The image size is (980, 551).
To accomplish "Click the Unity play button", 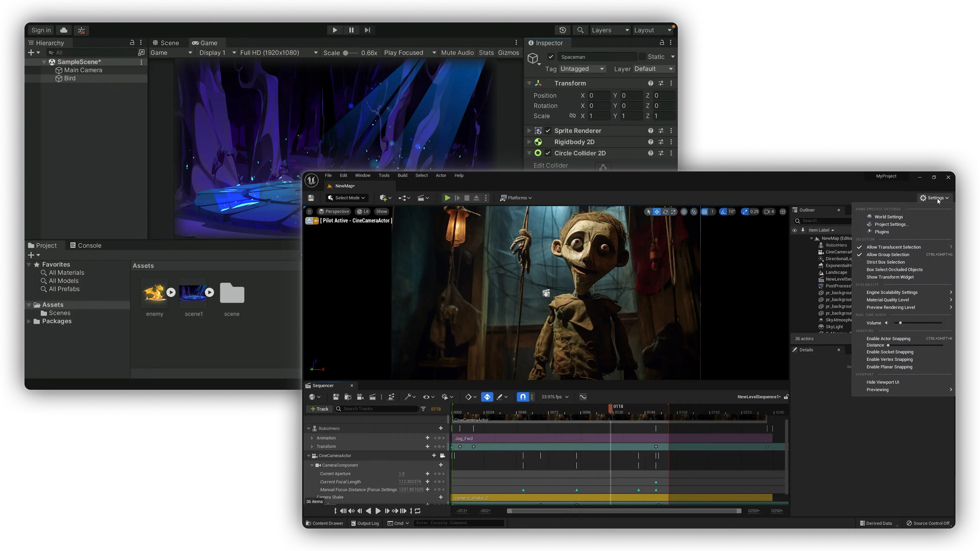I will point(334,30).
